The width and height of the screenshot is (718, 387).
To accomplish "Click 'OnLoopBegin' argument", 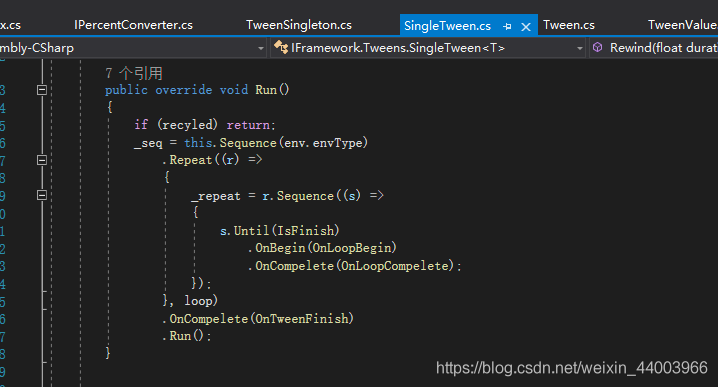I will click(352, 248).
